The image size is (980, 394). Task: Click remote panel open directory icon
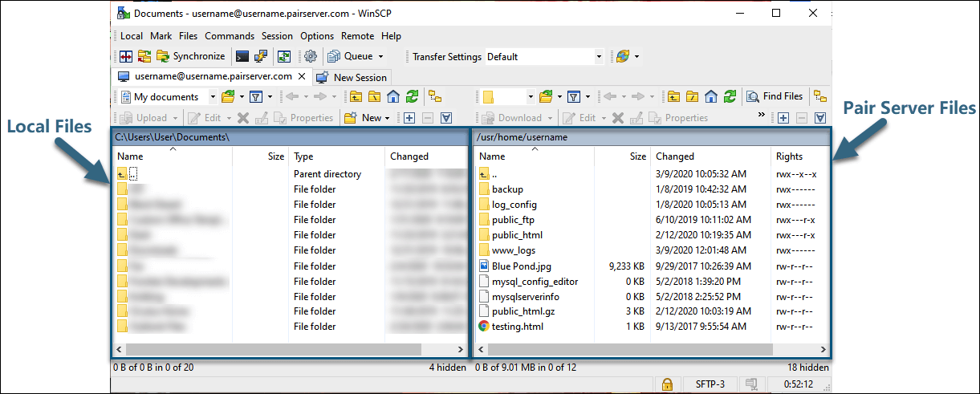546,97
